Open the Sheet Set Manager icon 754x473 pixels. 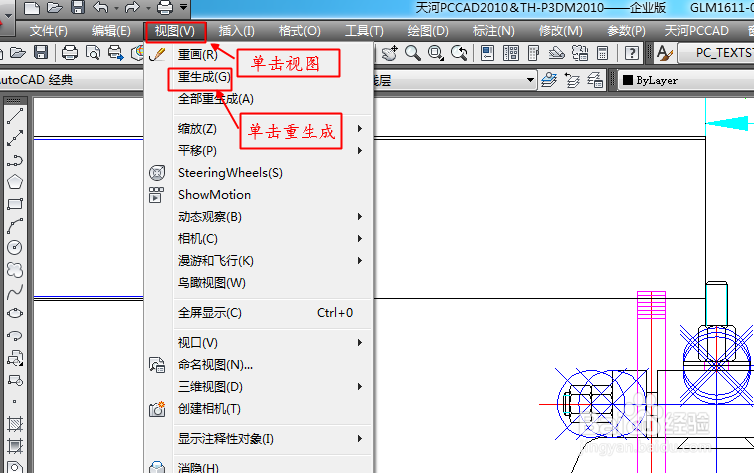[556, 53]
